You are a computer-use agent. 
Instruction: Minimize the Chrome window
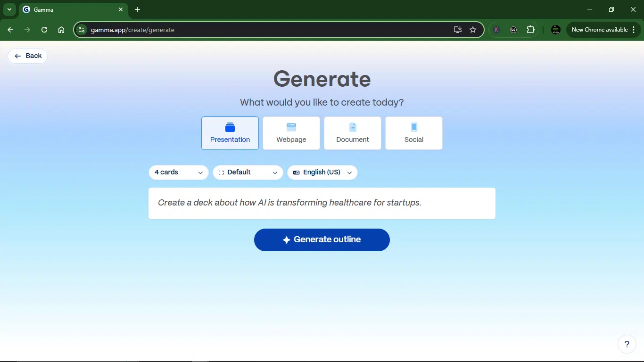590,9
